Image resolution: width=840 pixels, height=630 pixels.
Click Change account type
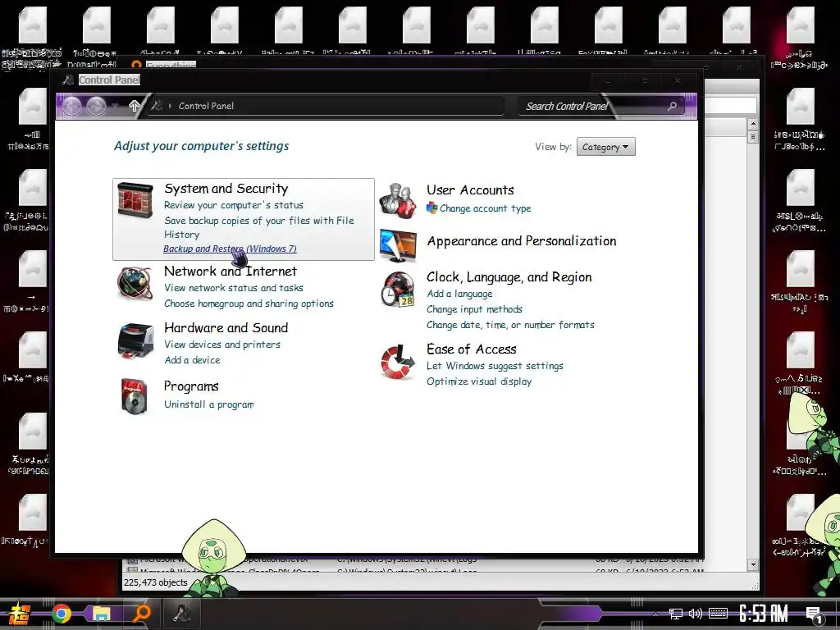pos(486,208)
